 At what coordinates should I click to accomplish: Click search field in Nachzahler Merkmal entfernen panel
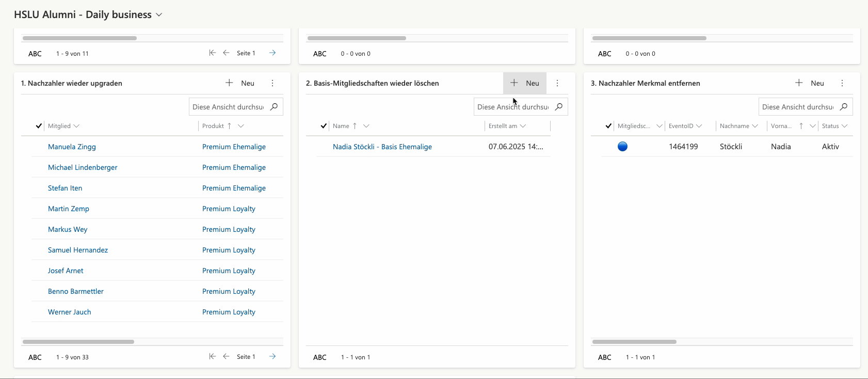coord(797,107)
